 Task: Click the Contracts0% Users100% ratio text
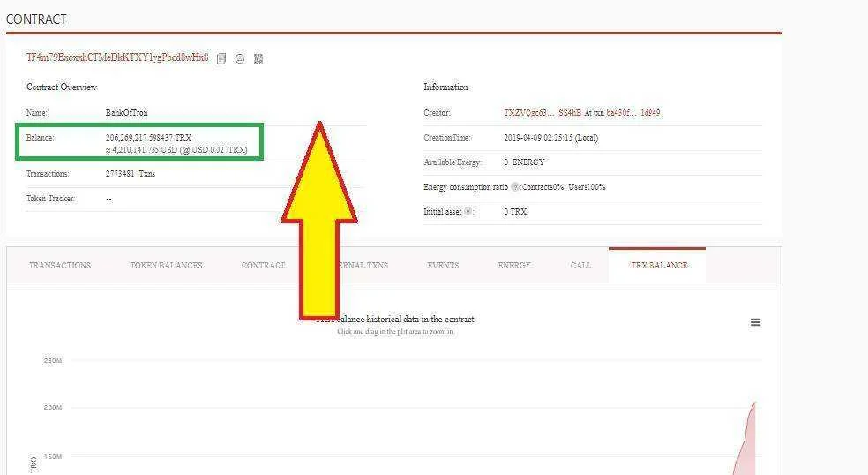pyautogui.click(x=564, y=187)
